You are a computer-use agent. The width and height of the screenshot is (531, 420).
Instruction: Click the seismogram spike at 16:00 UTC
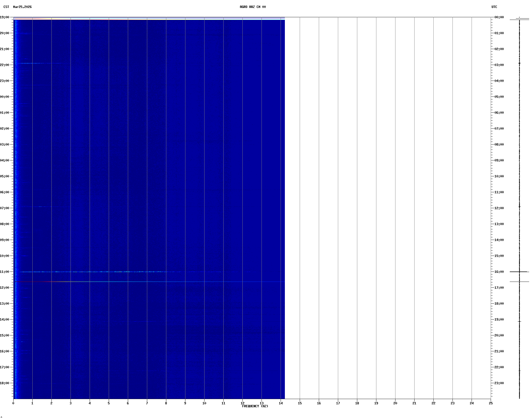point(519,272)
